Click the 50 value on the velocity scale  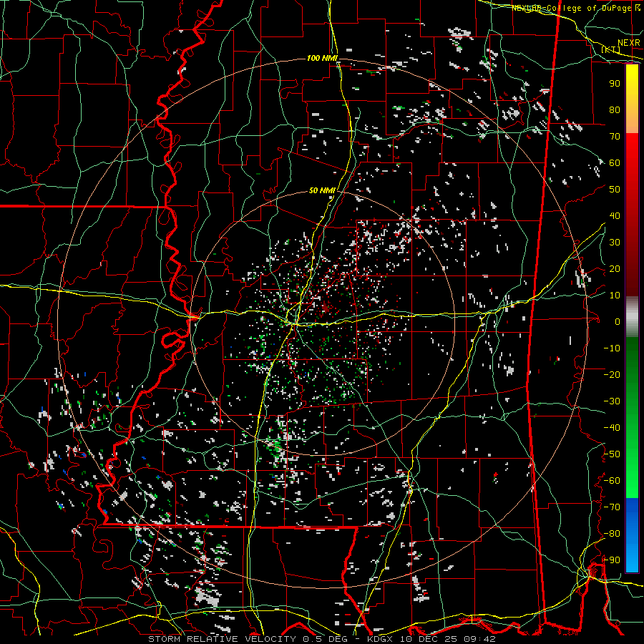(x=615, y=190)
